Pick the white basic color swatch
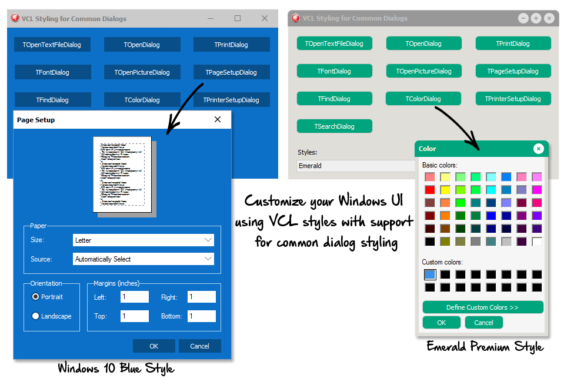Viewport: 564px width, 392px height. [537, 242]
